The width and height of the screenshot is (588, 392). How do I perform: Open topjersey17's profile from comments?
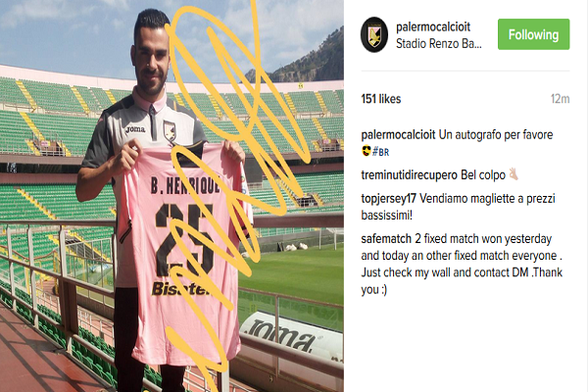[388, 198]
